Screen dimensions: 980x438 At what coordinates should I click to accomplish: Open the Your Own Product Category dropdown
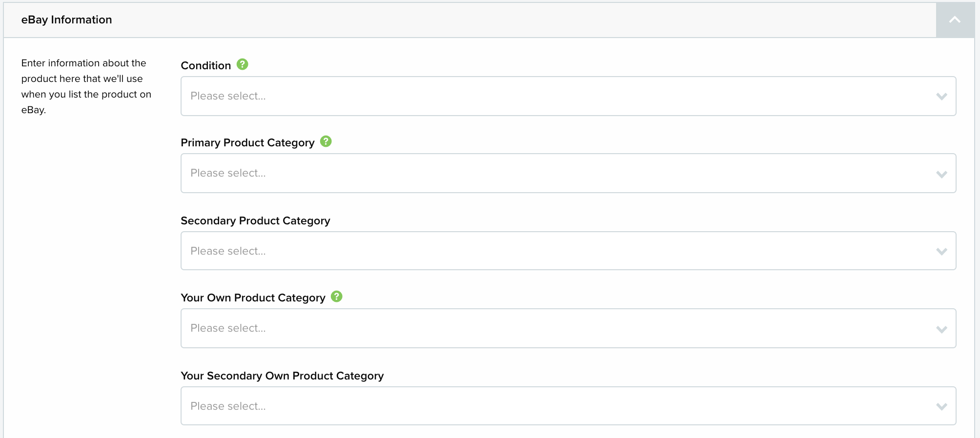point(568,328)
